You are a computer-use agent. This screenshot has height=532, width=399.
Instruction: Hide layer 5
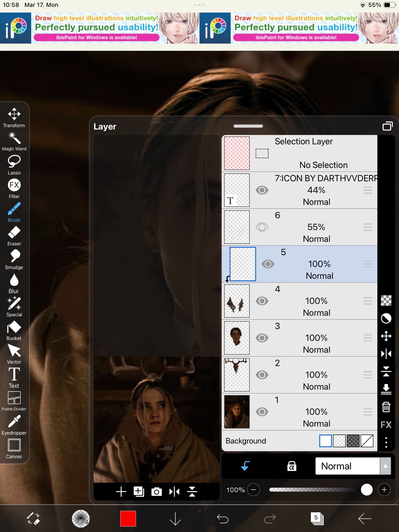[268, 264]
